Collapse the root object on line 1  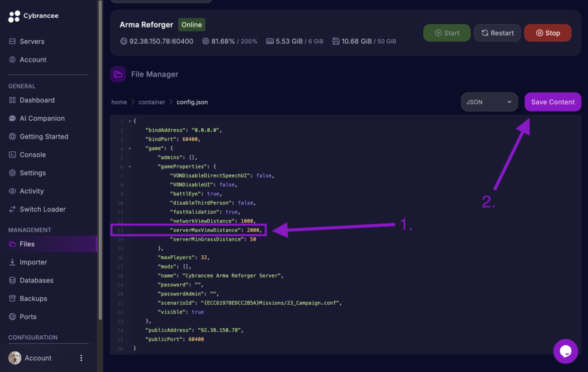click(x=130, y=121)
